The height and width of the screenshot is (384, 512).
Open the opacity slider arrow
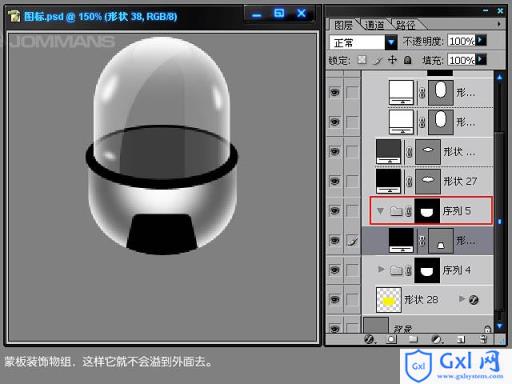tap(481, 40)
